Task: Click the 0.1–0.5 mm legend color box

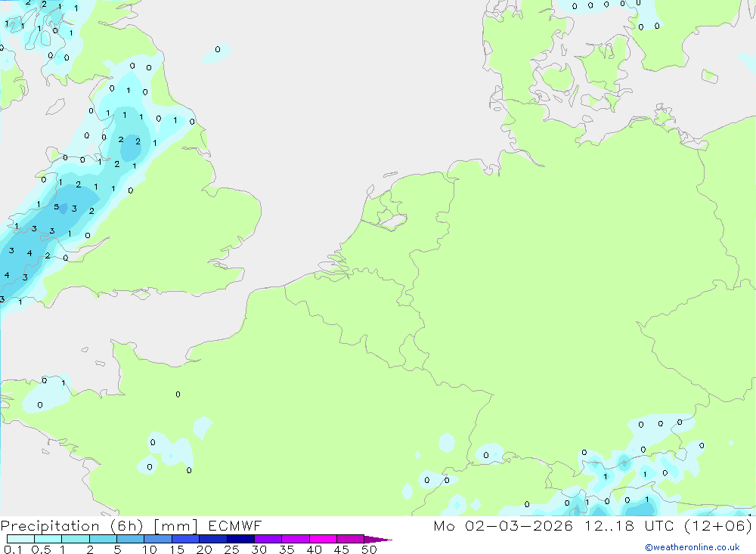Action: 20,539
